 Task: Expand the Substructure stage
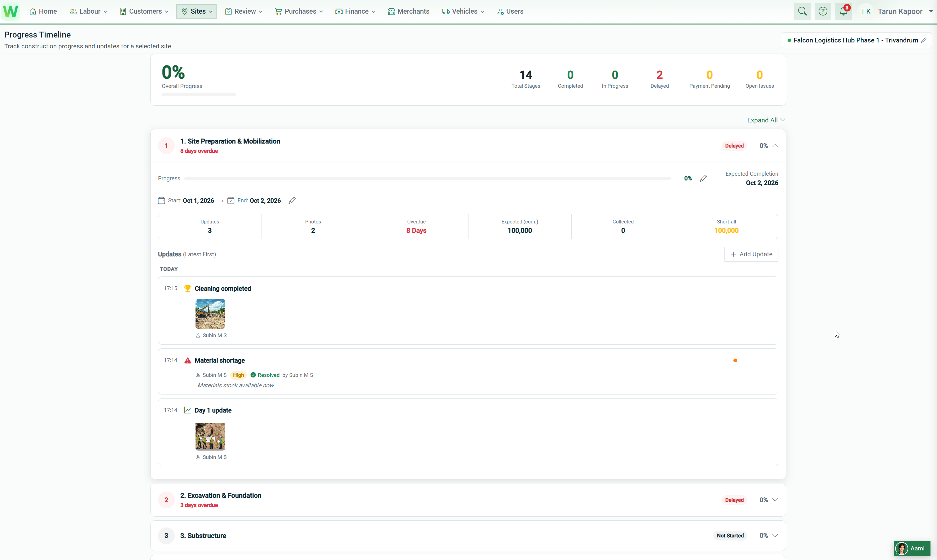(x=775, y=536)
